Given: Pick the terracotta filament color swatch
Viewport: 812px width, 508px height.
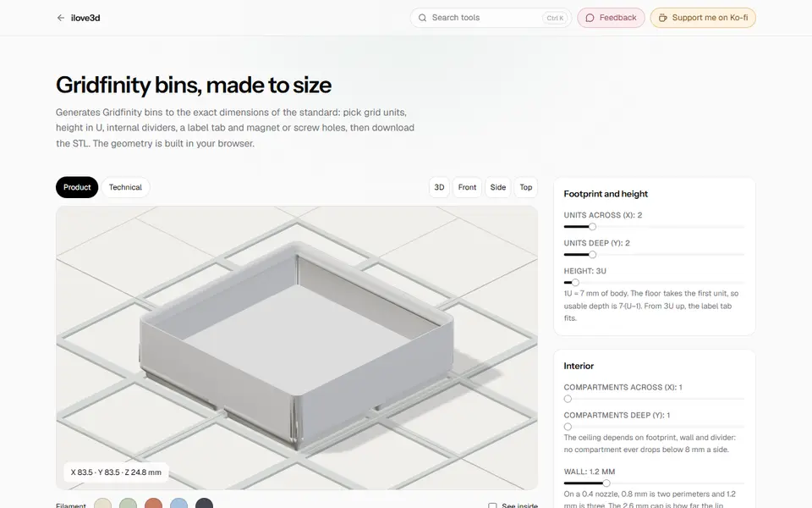Looking at the screenshot, I should click(153, 504).
